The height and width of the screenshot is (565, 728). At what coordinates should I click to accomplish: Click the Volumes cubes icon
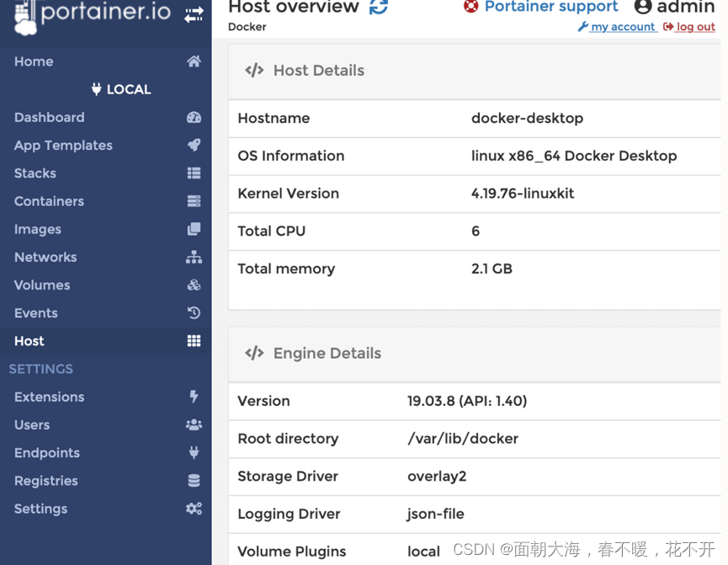[194, 285]
